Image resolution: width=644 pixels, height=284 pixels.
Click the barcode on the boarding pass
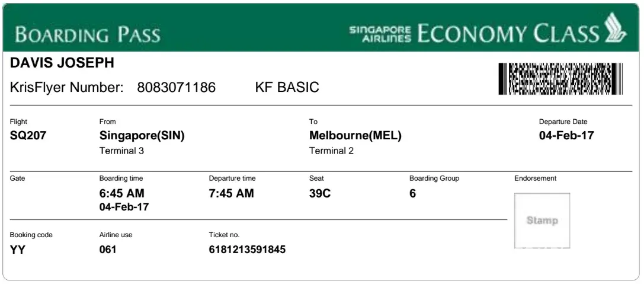560,79
